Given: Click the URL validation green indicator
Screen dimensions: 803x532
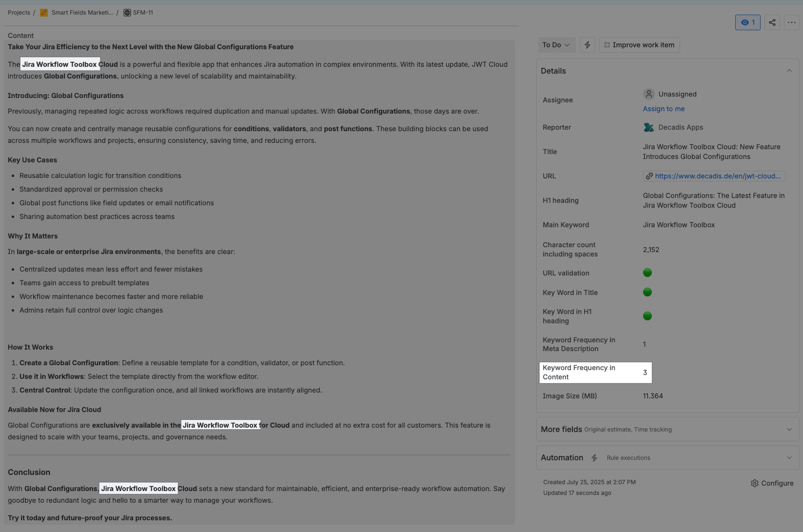Looking at the screenshot, I should [647, 273].
